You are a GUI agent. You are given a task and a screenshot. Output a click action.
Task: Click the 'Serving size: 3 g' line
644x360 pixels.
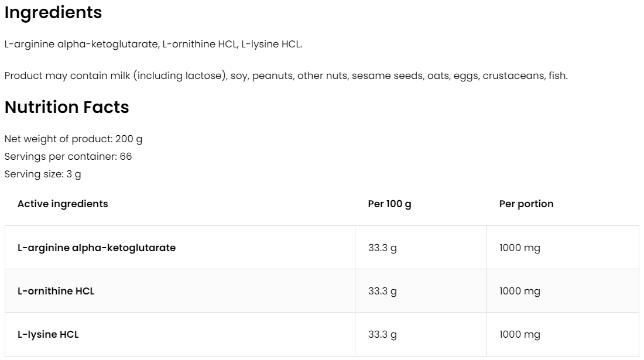[43, 174]
